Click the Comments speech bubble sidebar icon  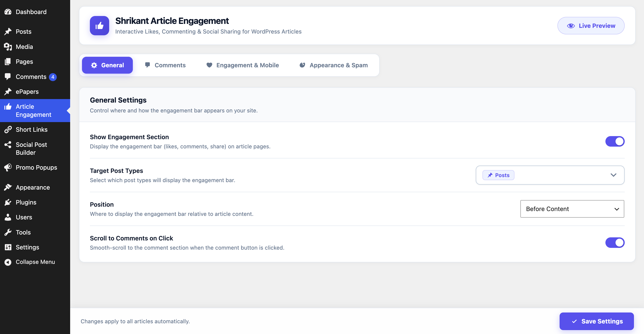(8, 76)
